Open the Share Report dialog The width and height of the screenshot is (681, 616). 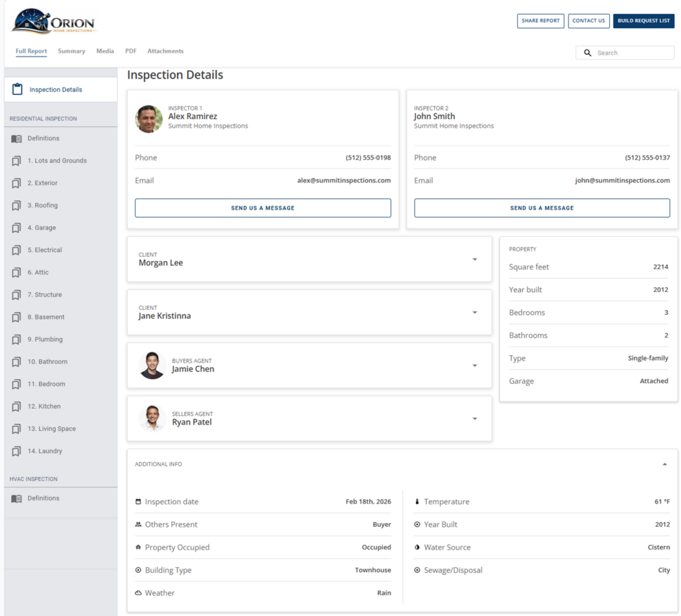point(540,21)
